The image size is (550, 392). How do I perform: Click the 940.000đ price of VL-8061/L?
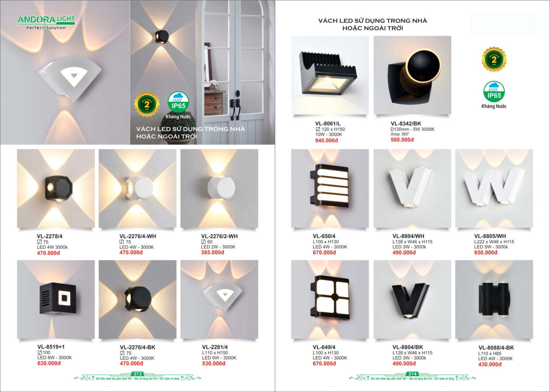click(x=326, y=140)
